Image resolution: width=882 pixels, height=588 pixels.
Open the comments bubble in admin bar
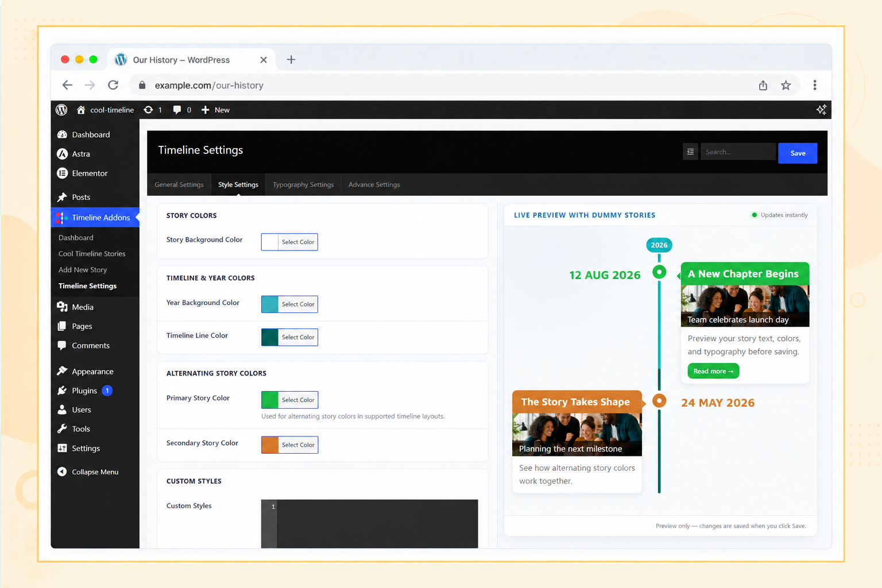tap(177, 110)
